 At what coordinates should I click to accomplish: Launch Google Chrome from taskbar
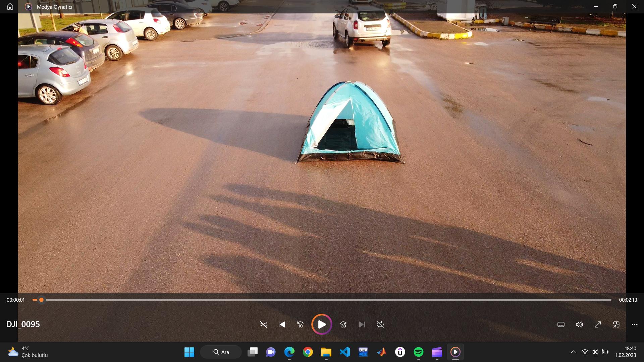pos(308,352)
